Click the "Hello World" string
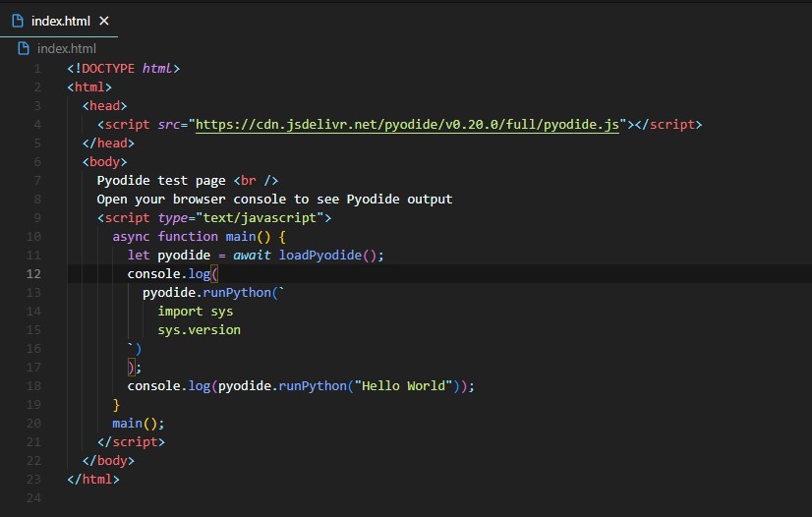 coord(403,386)
